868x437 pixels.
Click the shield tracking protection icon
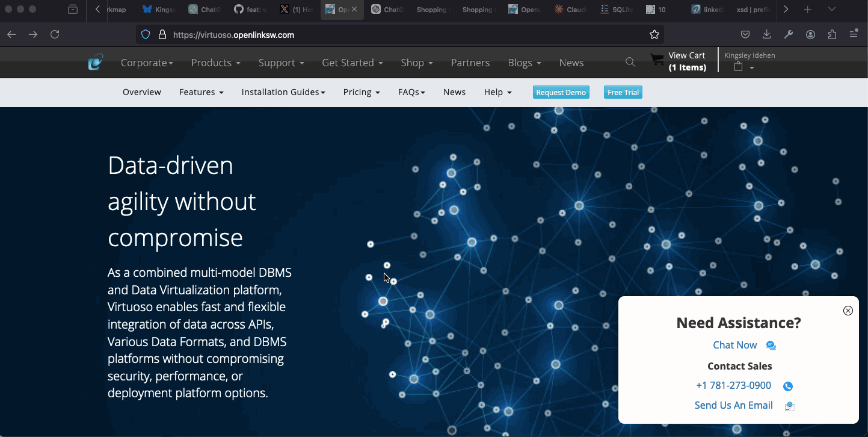(146, 35)
